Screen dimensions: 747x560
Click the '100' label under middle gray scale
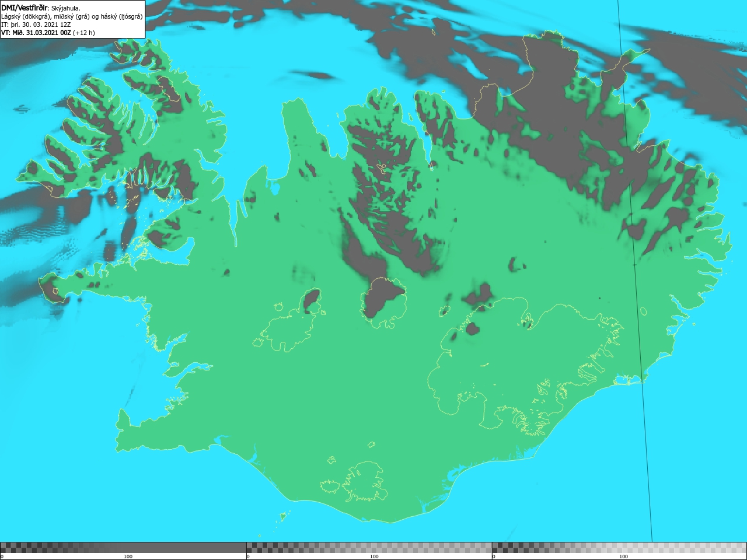click(374, 556)
